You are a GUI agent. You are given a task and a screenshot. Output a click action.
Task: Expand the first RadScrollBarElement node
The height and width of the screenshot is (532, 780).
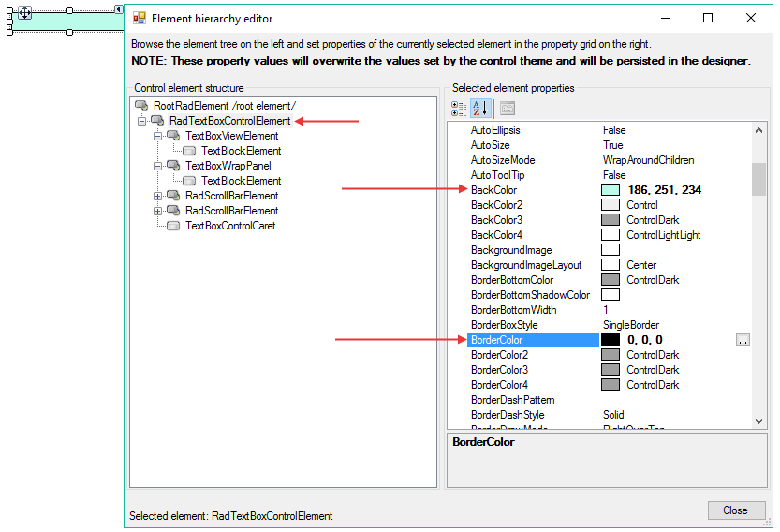pyautogui.click(x=157, y=196)
